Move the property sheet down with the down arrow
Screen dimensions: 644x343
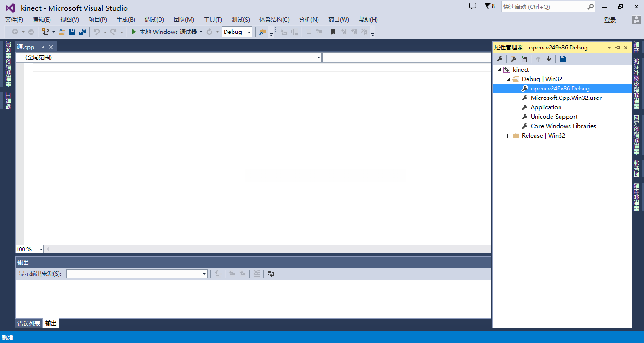pyautogui.click(x=549, y=59)
